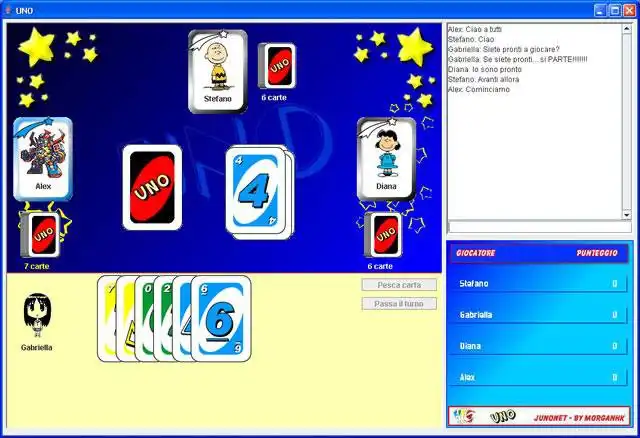640x438 pixels.
Task: Click chat line 'Diana: Io sono pronto'
Action: [x=485, y=69]
